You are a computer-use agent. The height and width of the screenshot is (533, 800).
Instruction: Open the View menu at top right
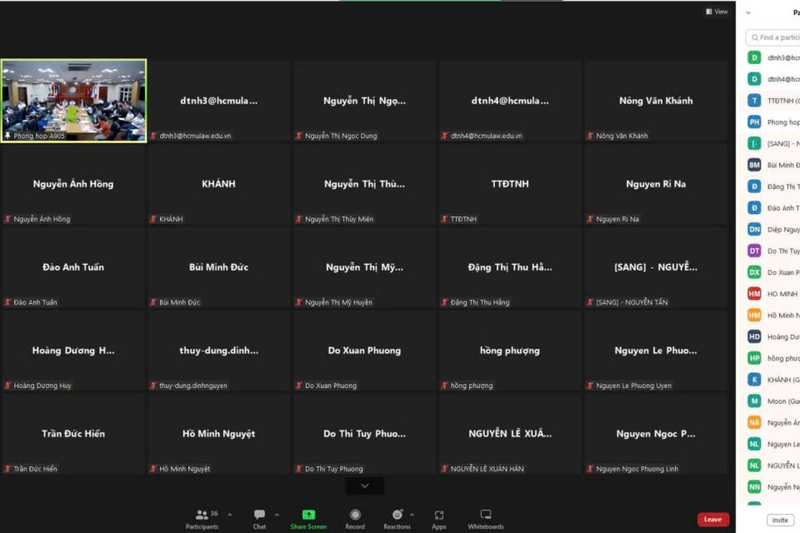pos(717,12)
